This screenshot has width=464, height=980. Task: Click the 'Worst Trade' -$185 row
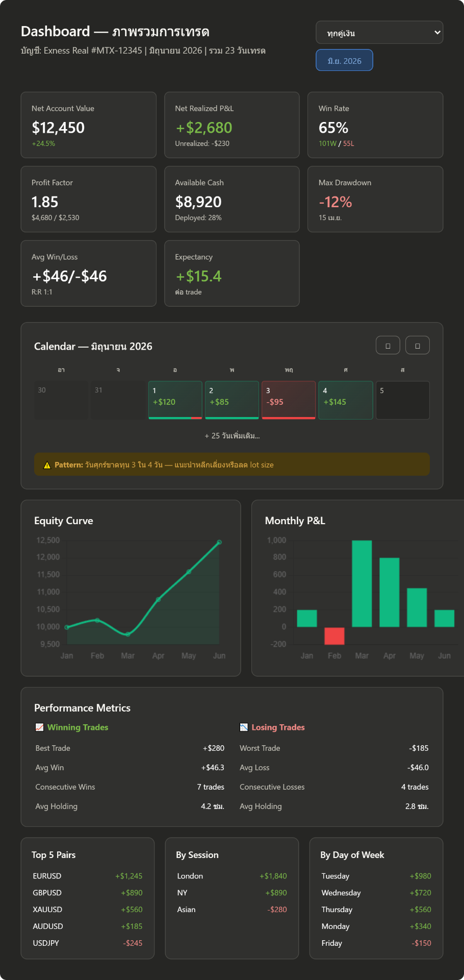tap(334, 748)
